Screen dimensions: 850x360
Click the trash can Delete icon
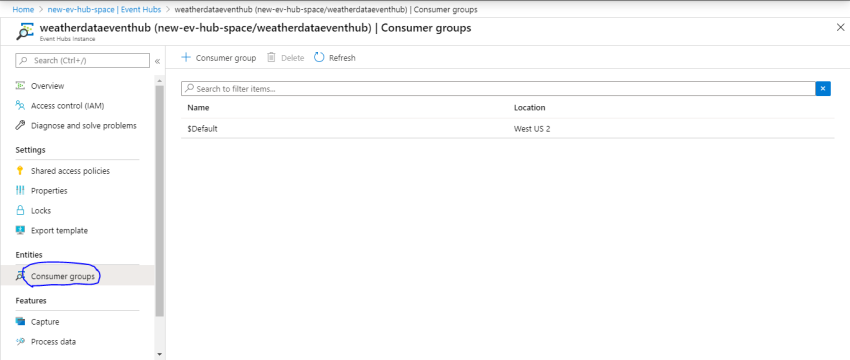point(272,57)
